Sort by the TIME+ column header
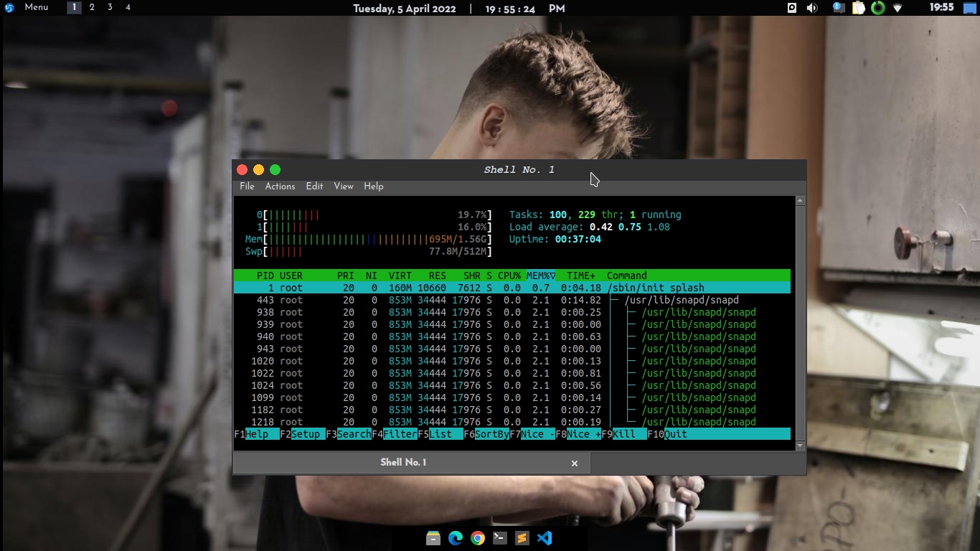Viewport: 980px width, 551px height. pyautogui.click(x=581, y=275)
